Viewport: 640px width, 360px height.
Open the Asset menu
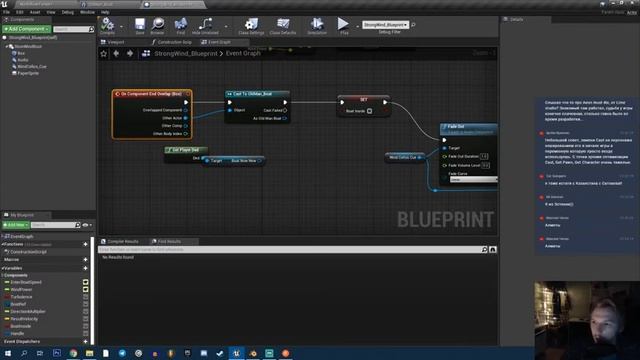coord(35,12)
